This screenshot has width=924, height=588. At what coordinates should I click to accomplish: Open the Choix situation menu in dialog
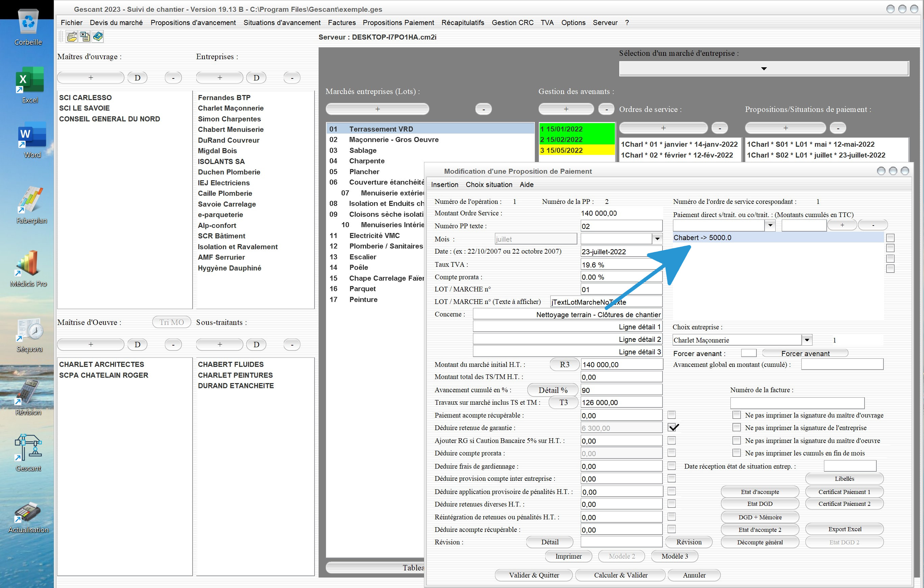pyautogui.click(x=489, y=185)
